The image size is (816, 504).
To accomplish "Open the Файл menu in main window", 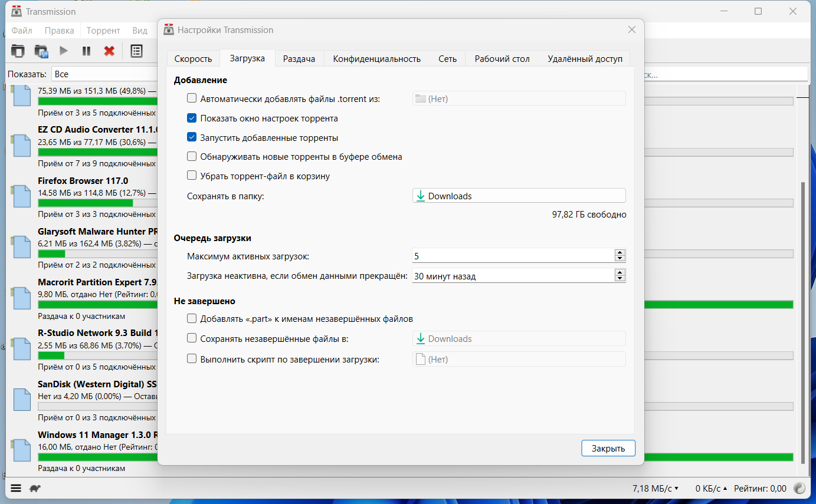I will pos(22,30).
